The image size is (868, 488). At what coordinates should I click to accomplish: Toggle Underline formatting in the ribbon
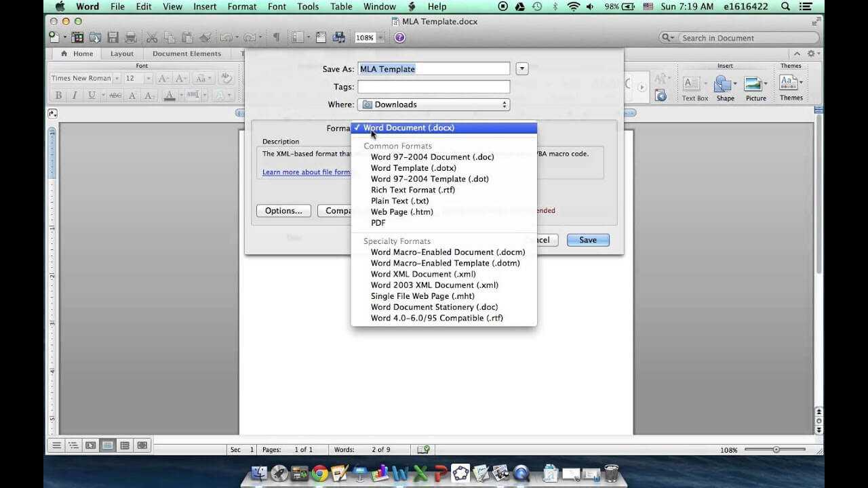pyautogui.click(x=92, y=96)
